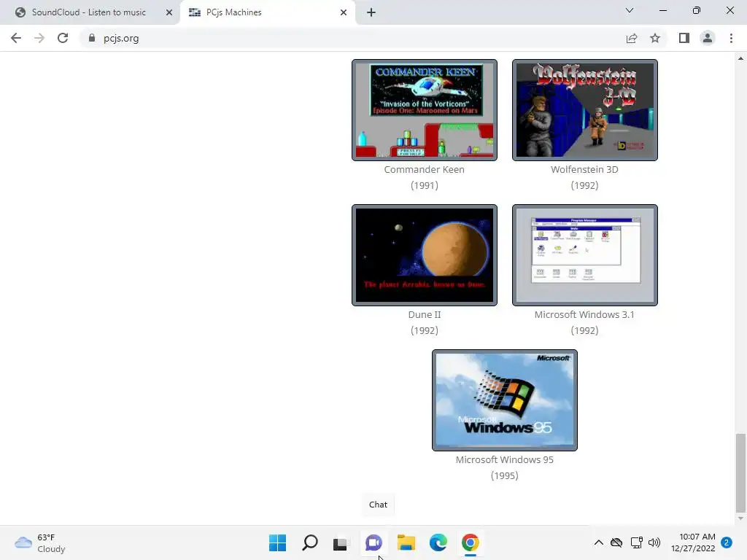Open the Microsoft Windows 3.1 thumbnail
Viewport: 747px width, 560px height.
585,255
